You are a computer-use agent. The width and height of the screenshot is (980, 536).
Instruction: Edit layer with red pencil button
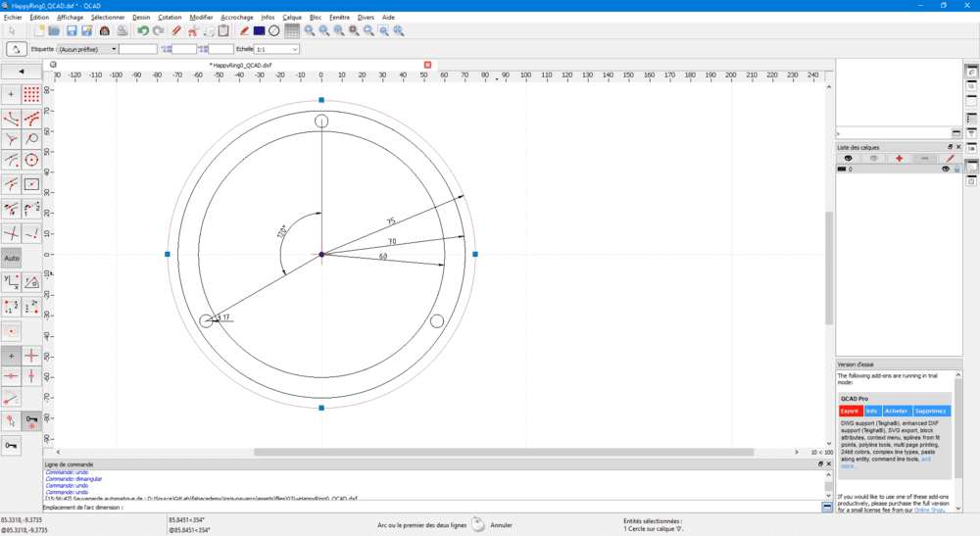pyautogui.click(x=950, y=159)
